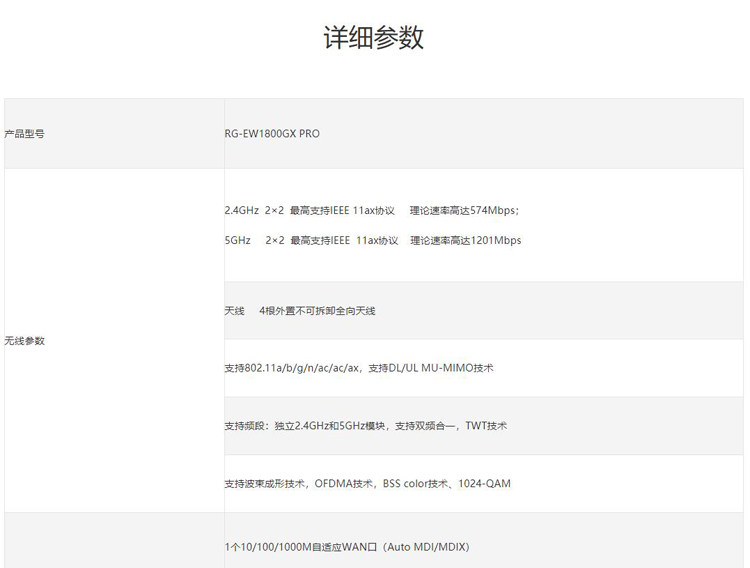The image size is (750, 568).
Task: Click the 详细参数 heading
Action: pyautogui.click(x=374, y=37)
